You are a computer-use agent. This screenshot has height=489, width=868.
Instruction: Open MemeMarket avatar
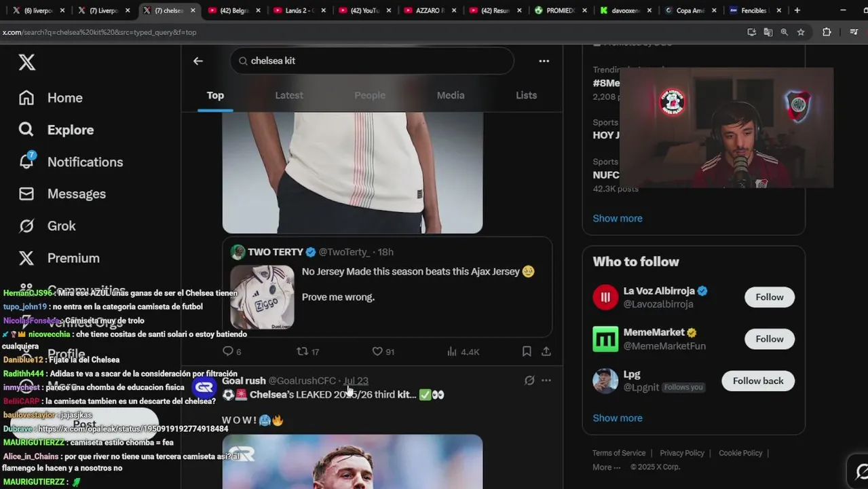pyautogui.click(x=605, y=340)
